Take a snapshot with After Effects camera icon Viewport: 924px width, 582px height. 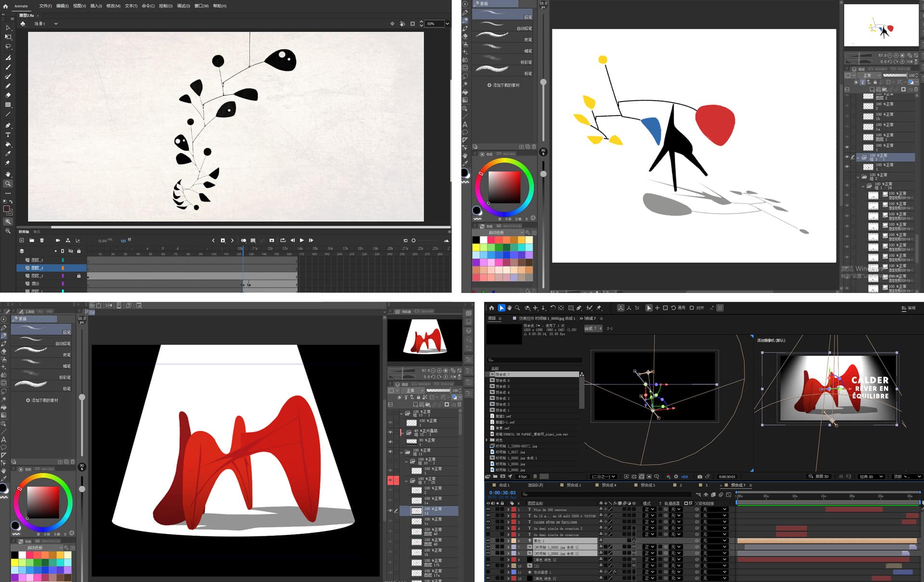(x=699, y=477)
